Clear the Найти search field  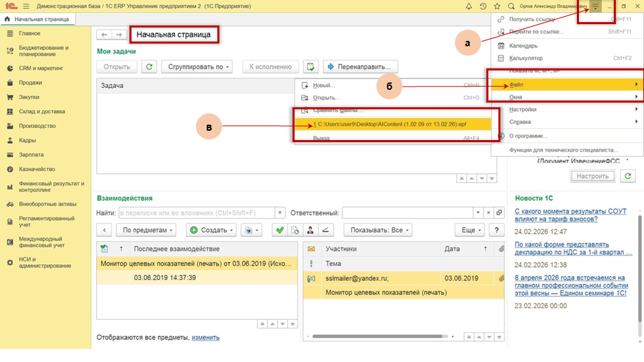click(280, 213)
